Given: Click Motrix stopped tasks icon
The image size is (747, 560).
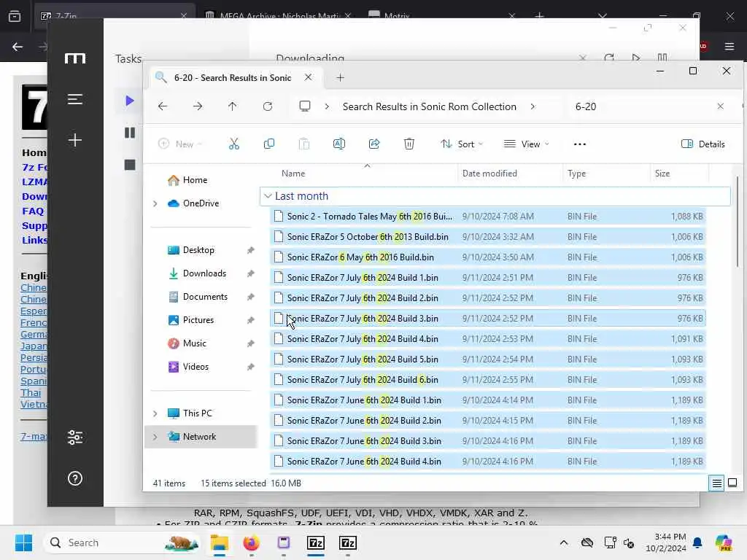Looking at the screenshot, I should [130, 165].
